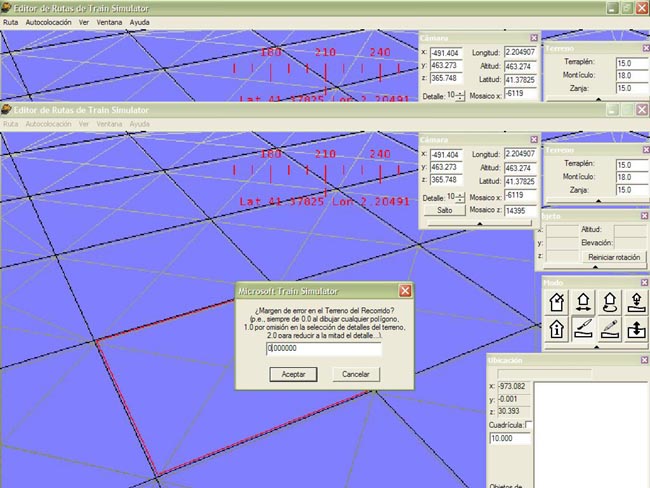The width and height of the screenshot is (650, 488).
Task: Select the highlighted terrain brush tool
Action: (582, 328)
